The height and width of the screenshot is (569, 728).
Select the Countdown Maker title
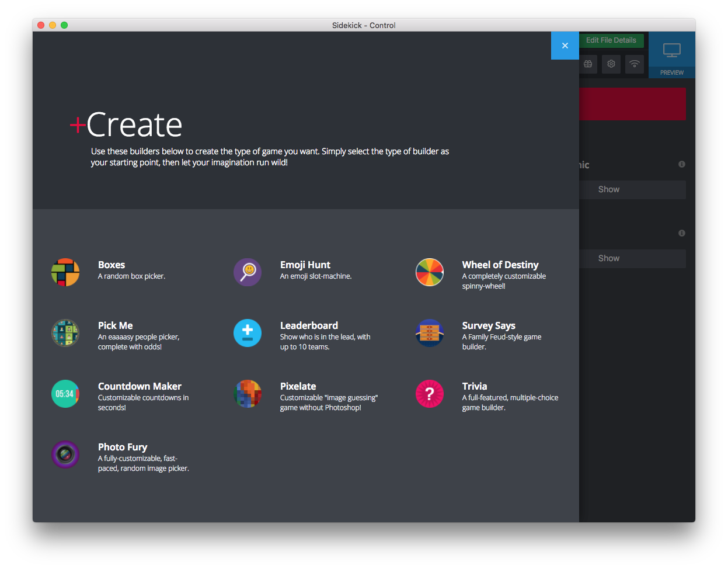[140, 386]
